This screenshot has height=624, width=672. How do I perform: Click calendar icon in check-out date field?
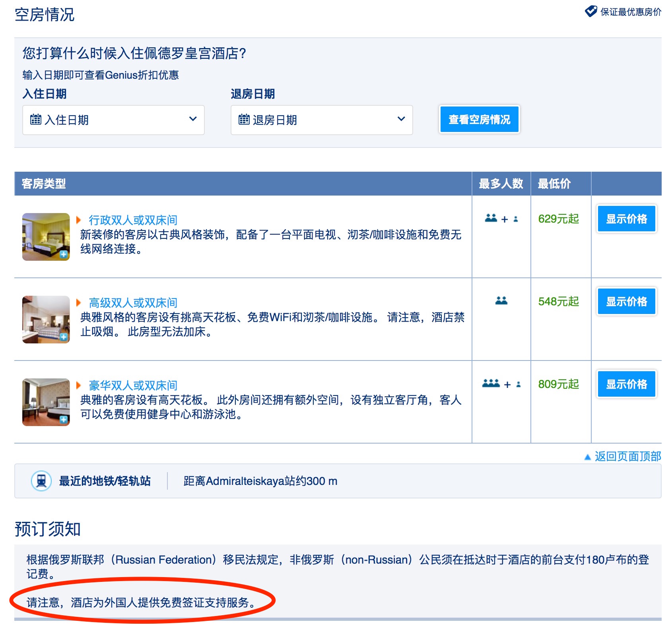point(244,119)
